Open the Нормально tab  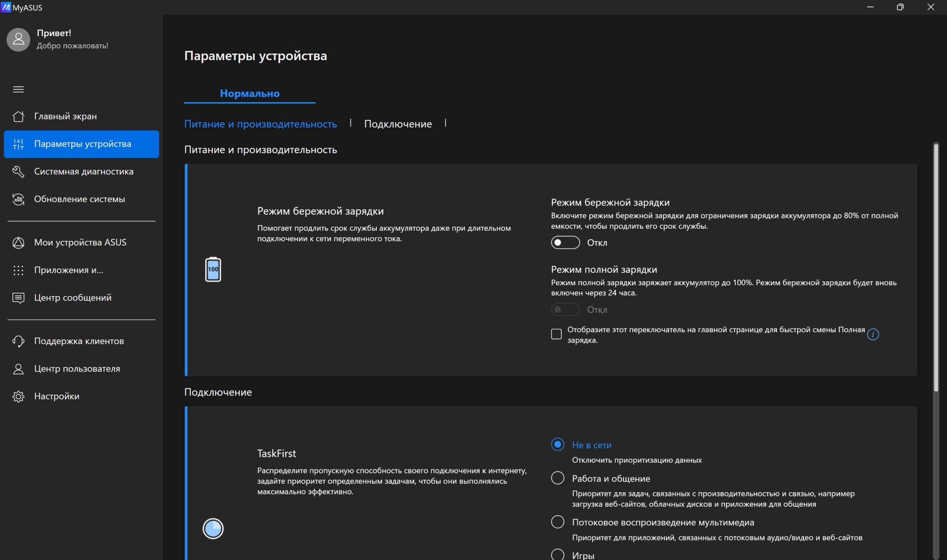[x=250, y=93]
